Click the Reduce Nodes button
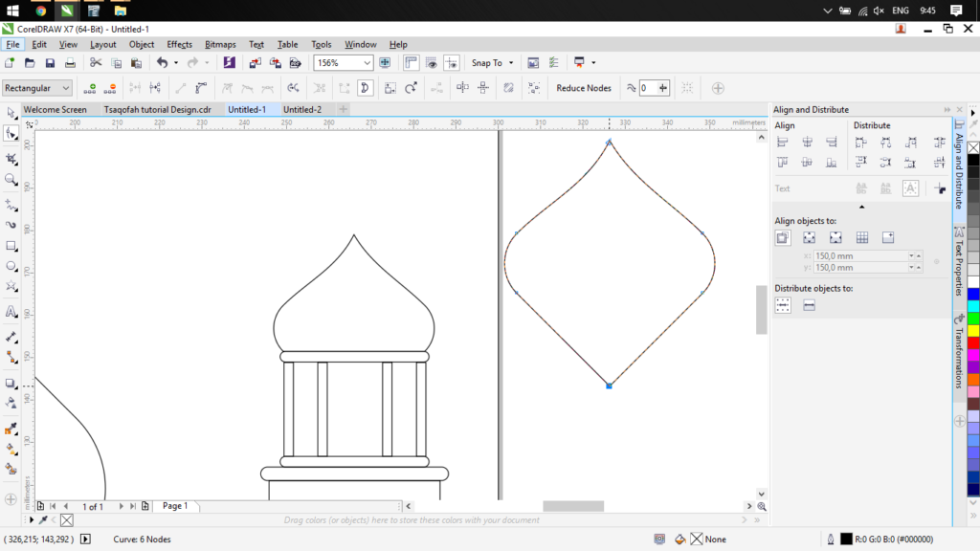The width and height of the screenshot is (980, 551). (x=584, y=88)
